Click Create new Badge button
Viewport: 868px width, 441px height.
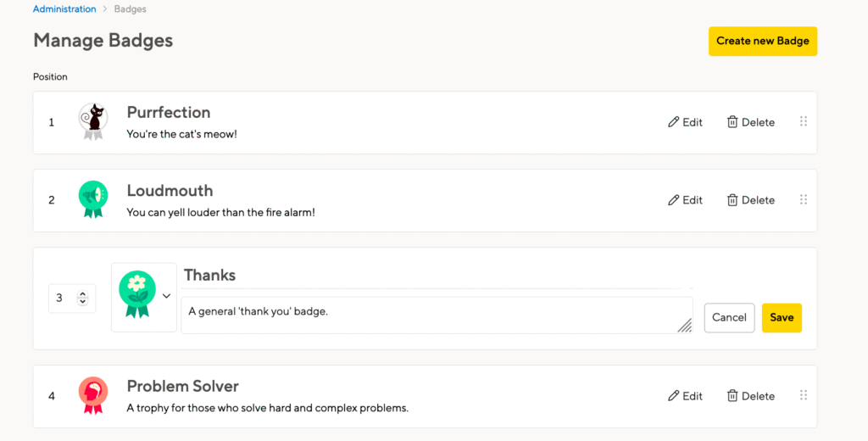763,41
